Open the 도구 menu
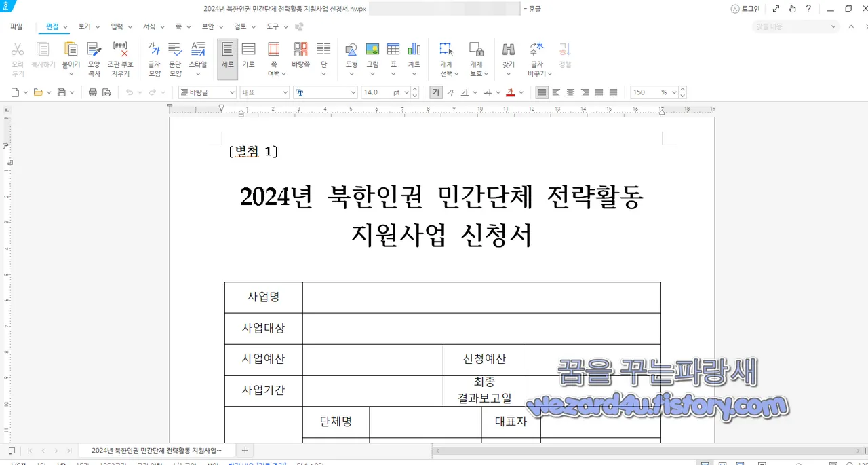Image resolution: width=868 pixels, height=465 pixels. click(273, 26)
